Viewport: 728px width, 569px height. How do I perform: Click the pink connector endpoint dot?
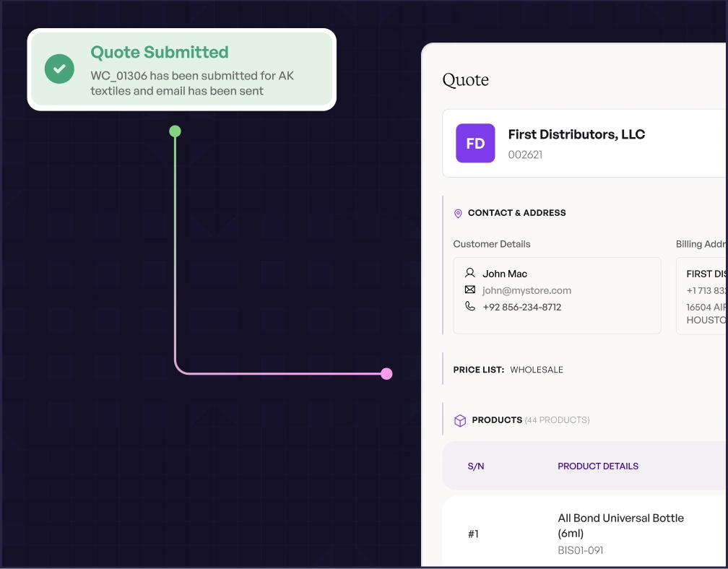click(386, 373)
